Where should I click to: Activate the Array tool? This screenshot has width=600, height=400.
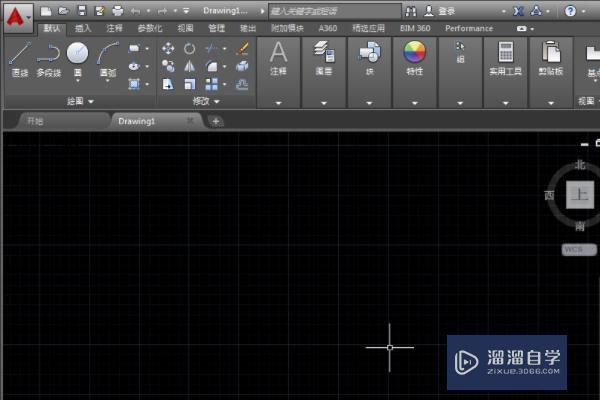click(212, 84)
